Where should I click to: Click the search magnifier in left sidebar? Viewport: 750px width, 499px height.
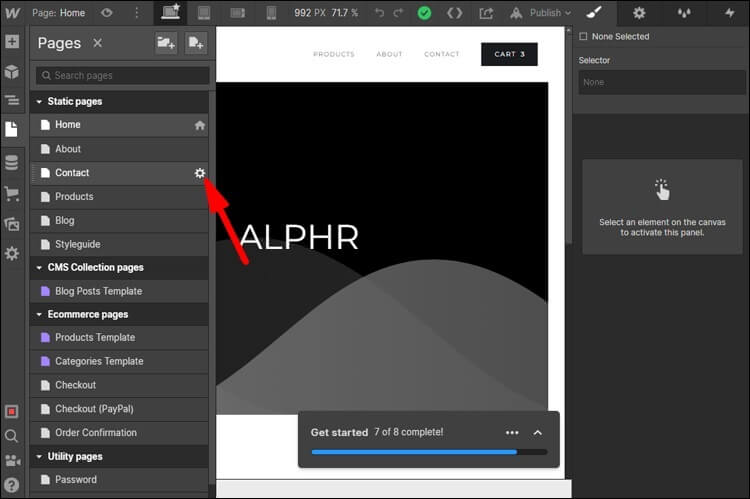pyautogui.click(x=11, y=436)
